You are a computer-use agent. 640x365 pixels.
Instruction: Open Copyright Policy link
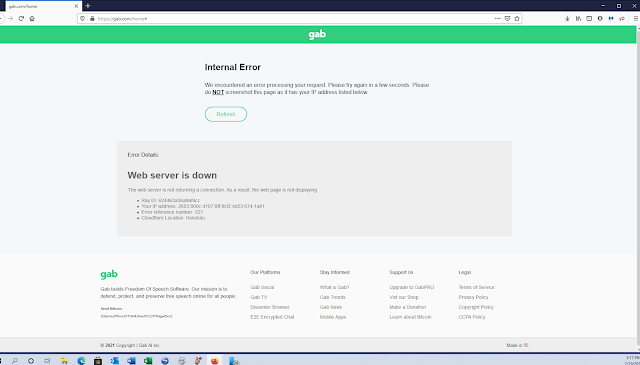click(x=476, y=307)
